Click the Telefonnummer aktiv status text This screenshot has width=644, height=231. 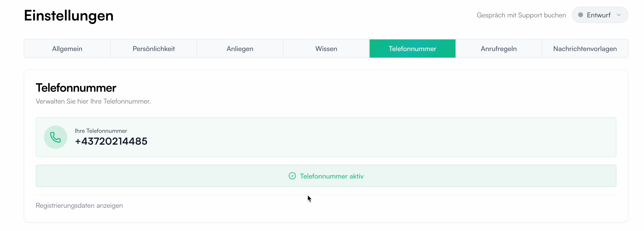click(x=332, y=176)
